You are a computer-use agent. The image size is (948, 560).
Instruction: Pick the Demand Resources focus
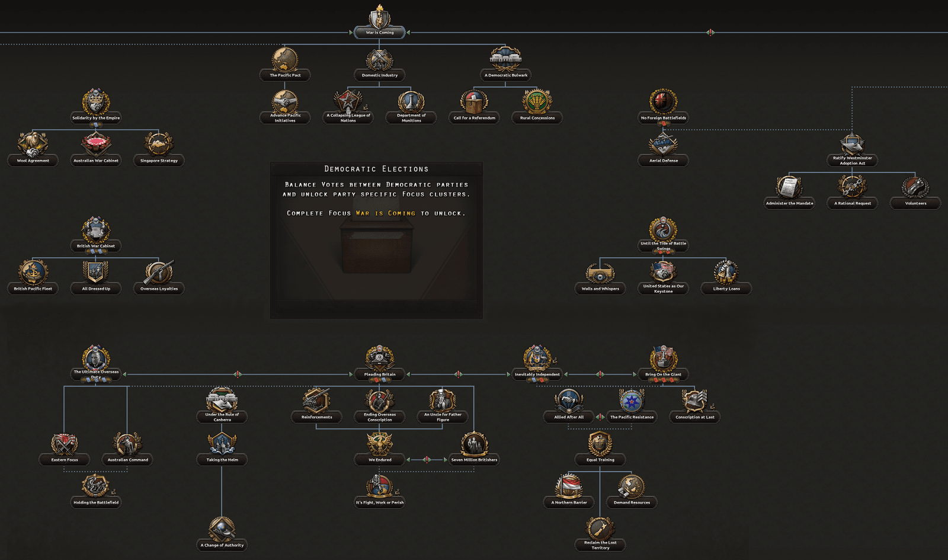point(632,492)
